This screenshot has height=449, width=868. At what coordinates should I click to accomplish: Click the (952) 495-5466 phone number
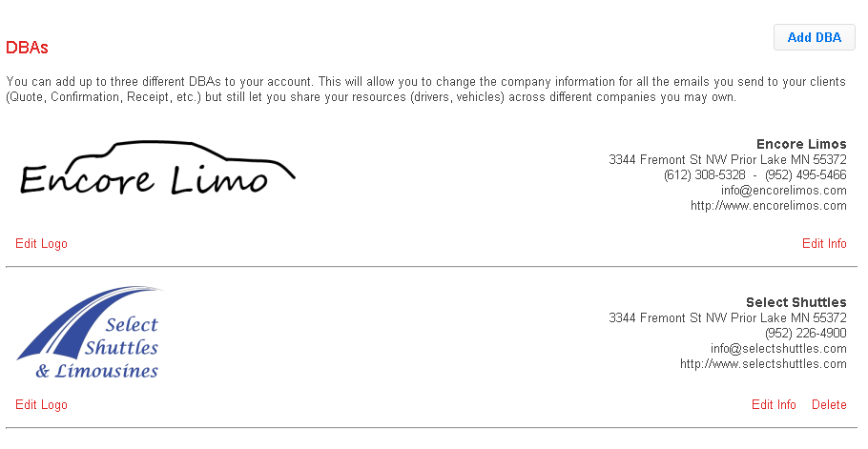[x=805, y=174]
